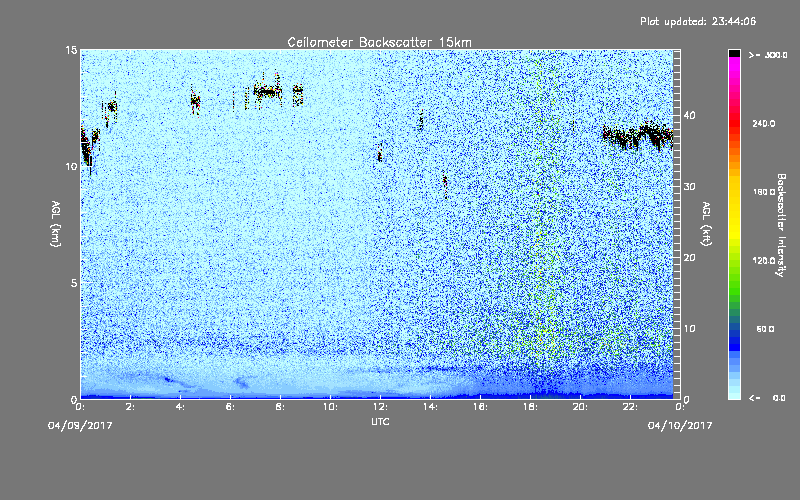Image resolution: width=800 pixels, height=500 pixels.
Task: Click the left "AGL (km)" axis label
Action: [56, 224]
